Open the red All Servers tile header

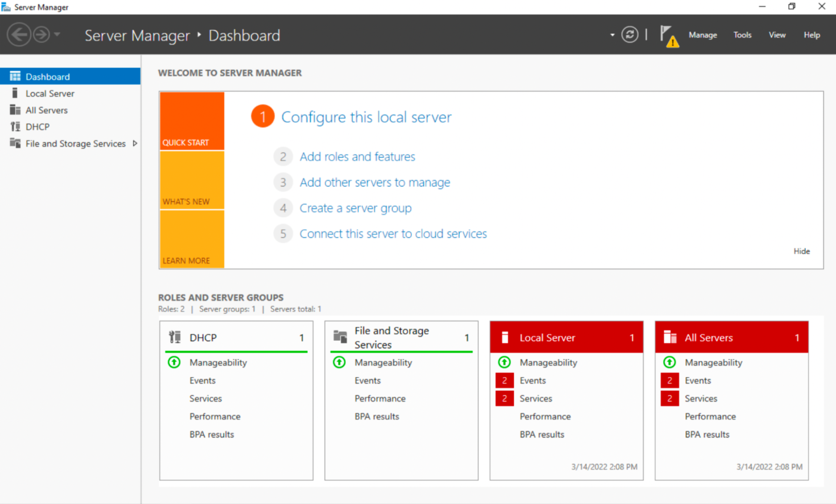tap(732, 337)
